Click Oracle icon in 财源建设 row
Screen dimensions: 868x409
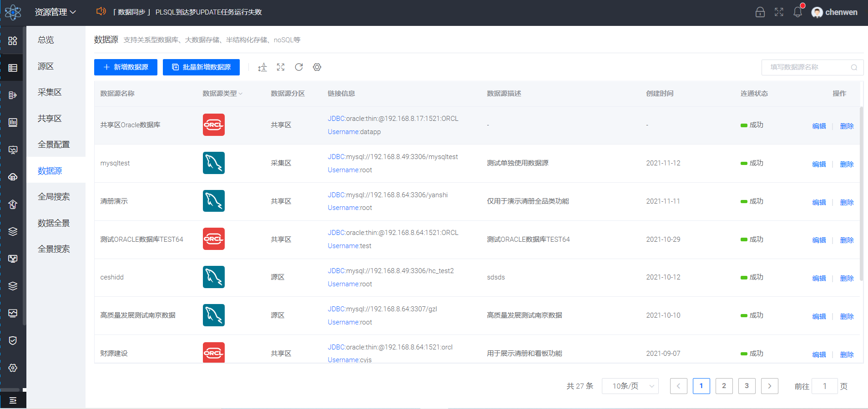[214, 353]
